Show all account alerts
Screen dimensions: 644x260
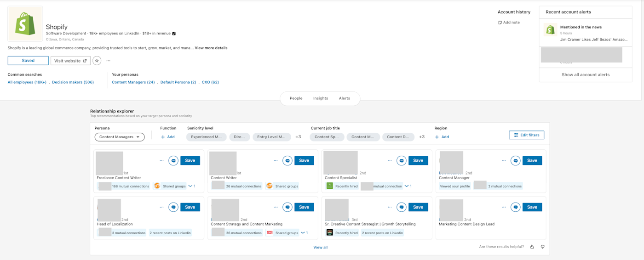[586, 75]
